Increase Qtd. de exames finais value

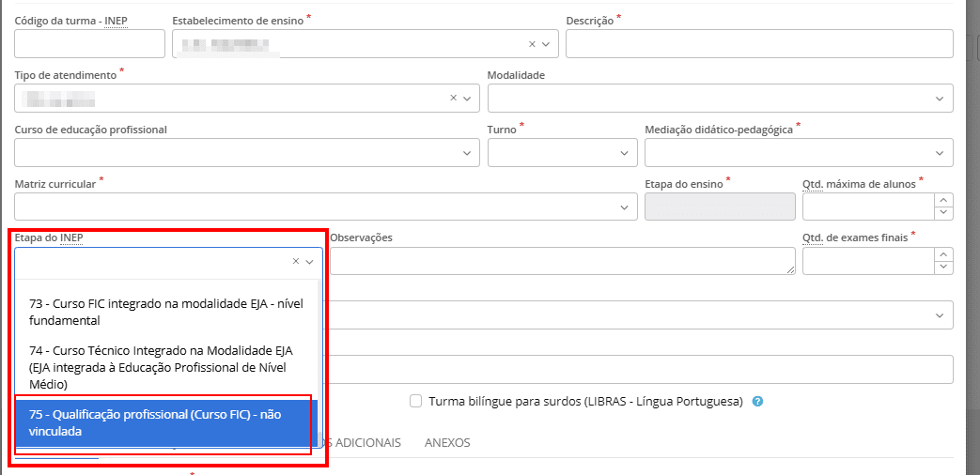click(x=943, y=254)
